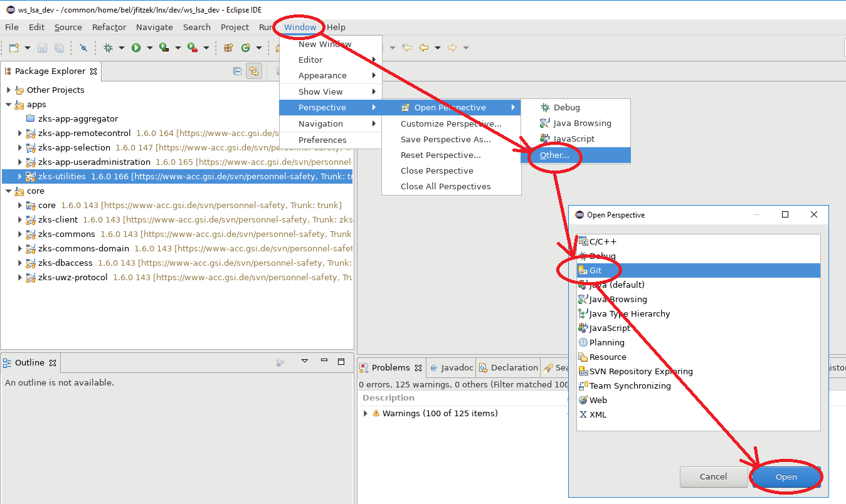Image resolution: width=846 pixels, height=504 pixels.
Task: Select Reset Perspective... in the submenu
Action: (x=451, y=155)
